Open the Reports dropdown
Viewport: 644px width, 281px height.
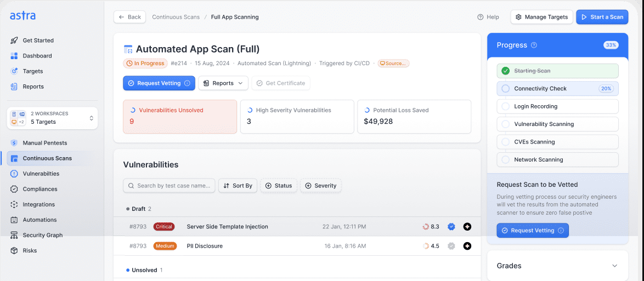223,83
